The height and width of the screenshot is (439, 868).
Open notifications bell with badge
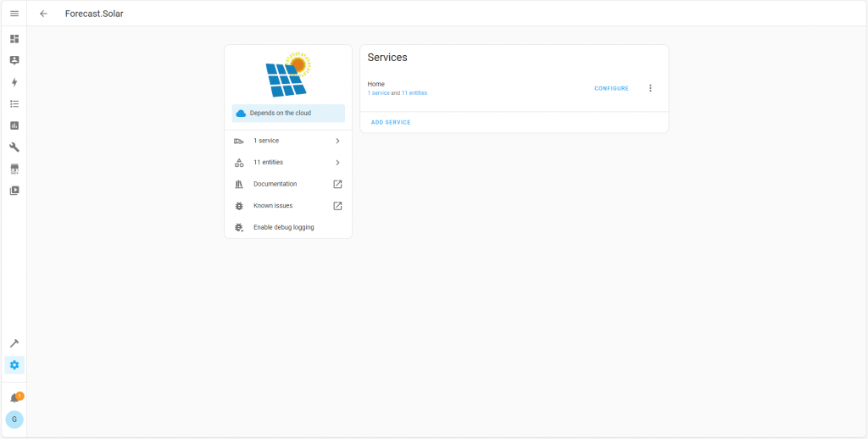(x=15, y=398)
